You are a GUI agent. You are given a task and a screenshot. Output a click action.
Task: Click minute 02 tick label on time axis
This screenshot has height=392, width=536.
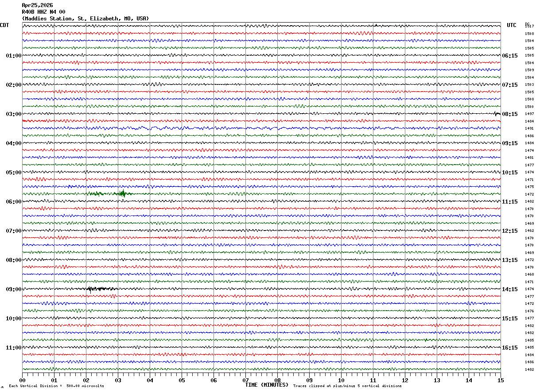point(86,380)
